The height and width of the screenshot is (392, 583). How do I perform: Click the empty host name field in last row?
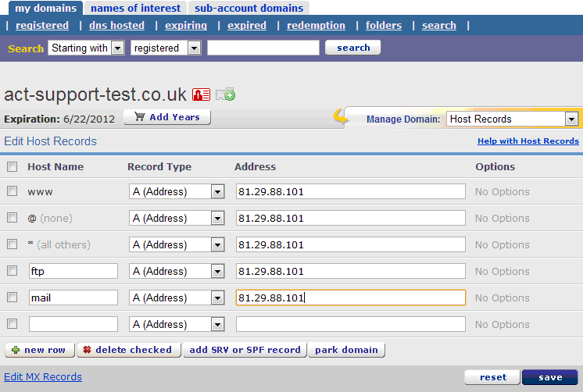(73, 324)
